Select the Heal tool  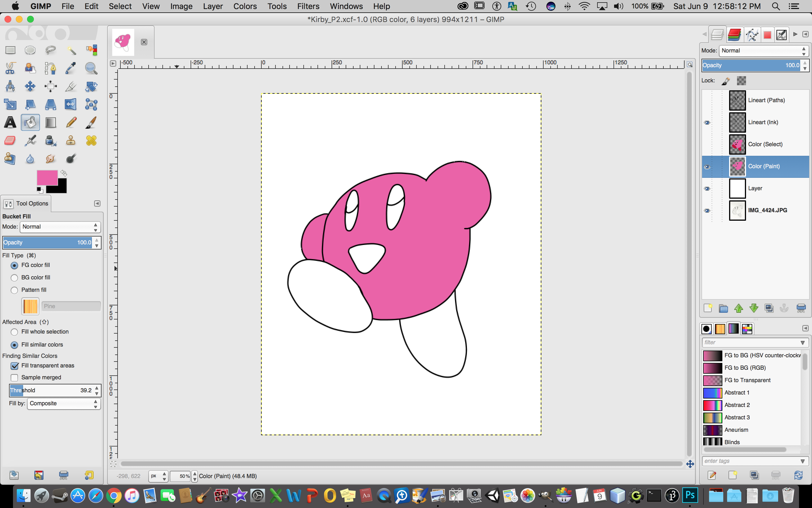91,141
